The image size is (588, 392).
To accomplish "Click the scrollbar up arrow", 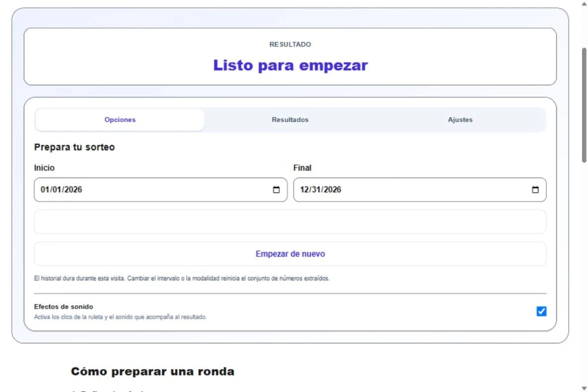I will pos(584,3).
